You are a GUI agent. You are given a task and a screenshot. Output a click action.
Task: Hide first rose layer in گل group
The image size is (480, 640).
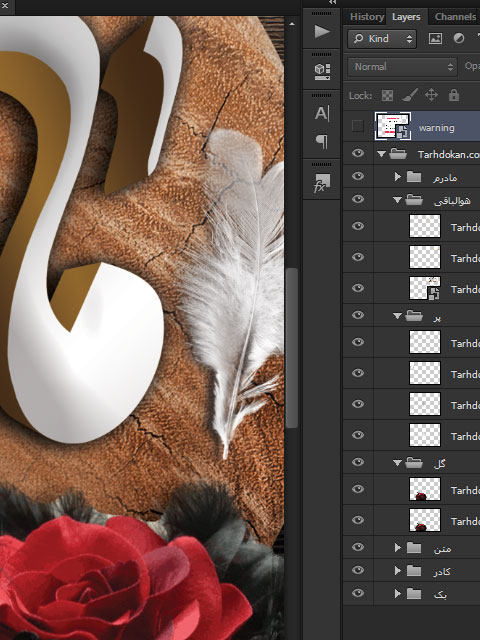click(x=358, y=489)
